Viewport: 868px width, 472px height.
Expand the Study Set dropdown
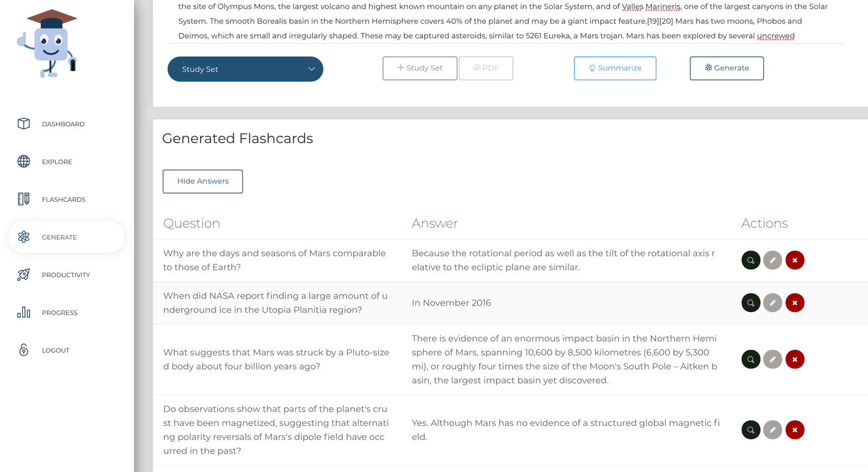pos(245,69)
